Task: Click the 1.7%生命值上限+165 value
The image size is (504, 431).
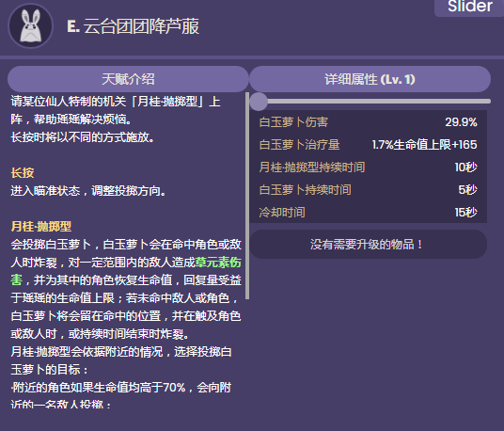Action: click(425, 145)
